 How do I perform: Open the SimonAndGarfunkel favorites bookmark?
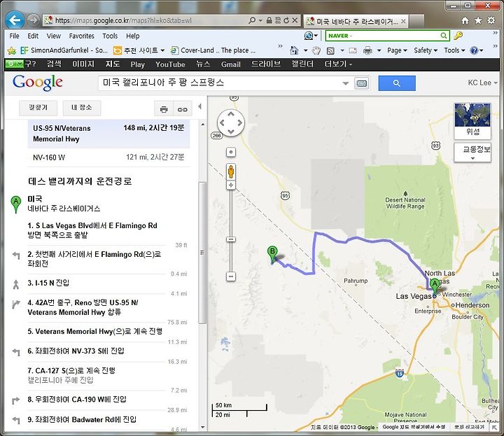[64, 50]
